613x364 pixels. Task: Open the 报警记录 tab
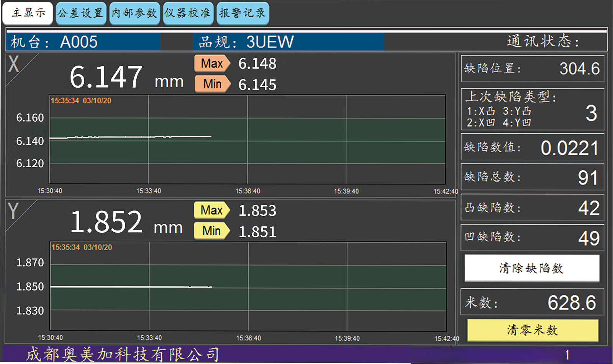tap(243, 13)
